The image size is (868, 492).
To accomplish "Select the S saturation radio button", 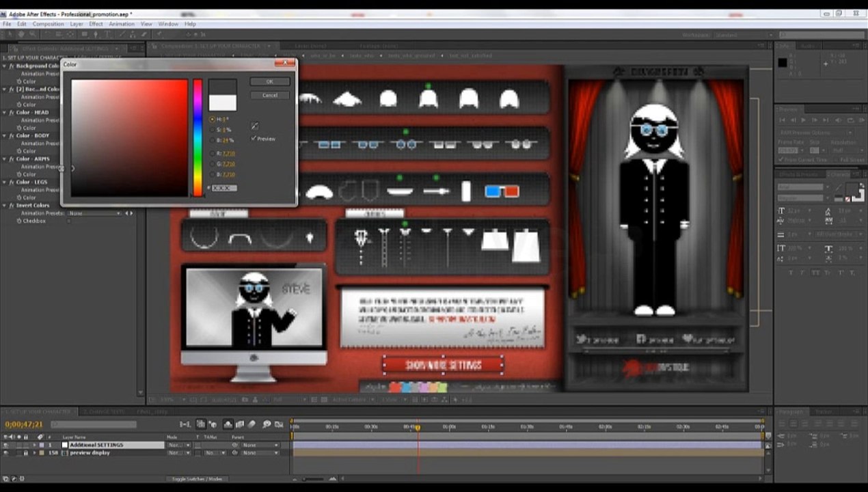I will pyautogui.click(x=212, y=130).
